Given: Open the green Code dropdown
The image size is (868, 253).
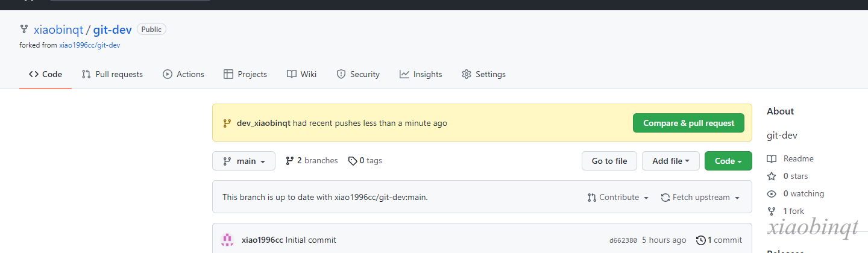Looking at the screenshot, I should click(728, 161).
